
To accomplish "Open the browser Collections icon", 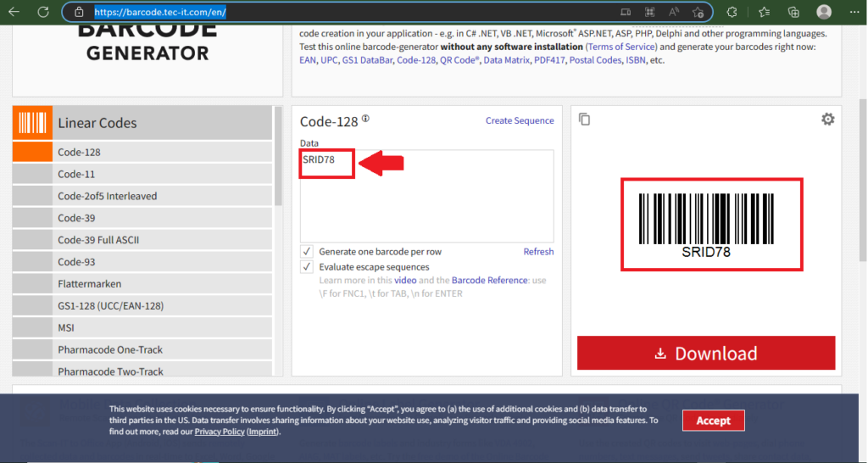I will 793,12.
